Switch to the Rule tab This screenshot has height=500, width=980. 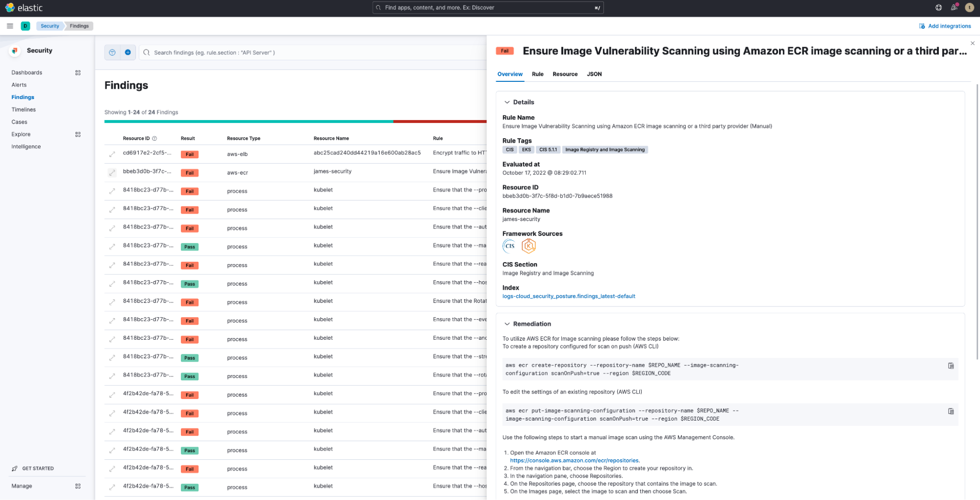tap(537, 75)
